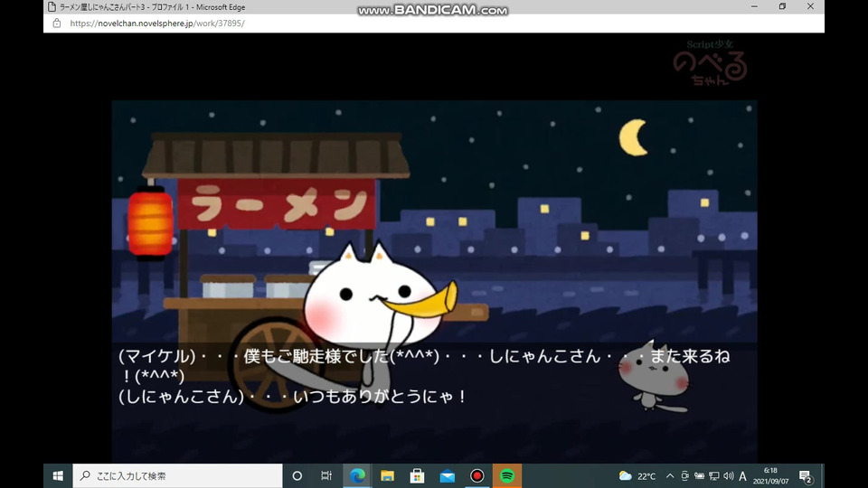Click the マイケル dialogue text line
The image size is (868, 488).
coord(424,365)
